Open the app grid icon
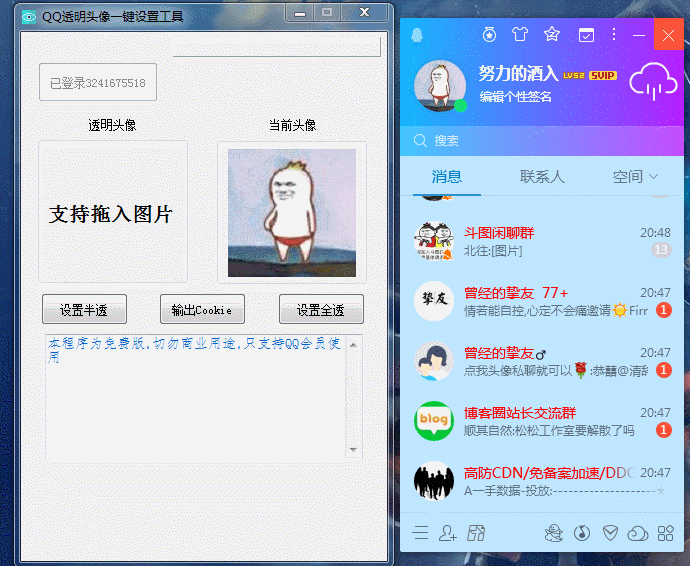The width and height of the screenshot is (690, 566). click(665, 533)
